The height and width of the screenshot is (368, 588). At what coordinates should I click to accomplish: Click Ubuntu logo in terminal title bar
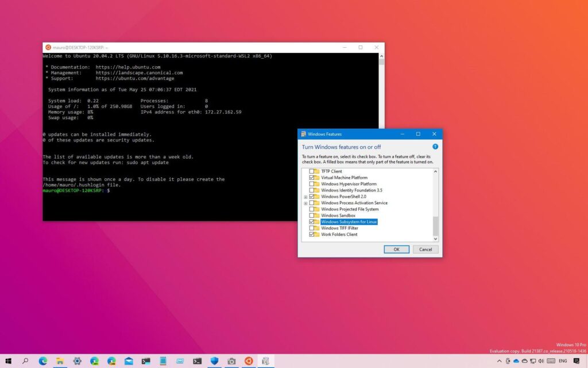48,47
